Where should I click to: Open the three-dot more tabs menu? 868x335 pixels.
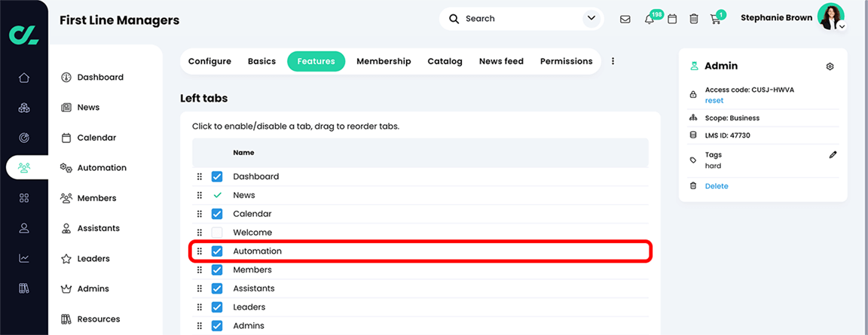(613, 62)
